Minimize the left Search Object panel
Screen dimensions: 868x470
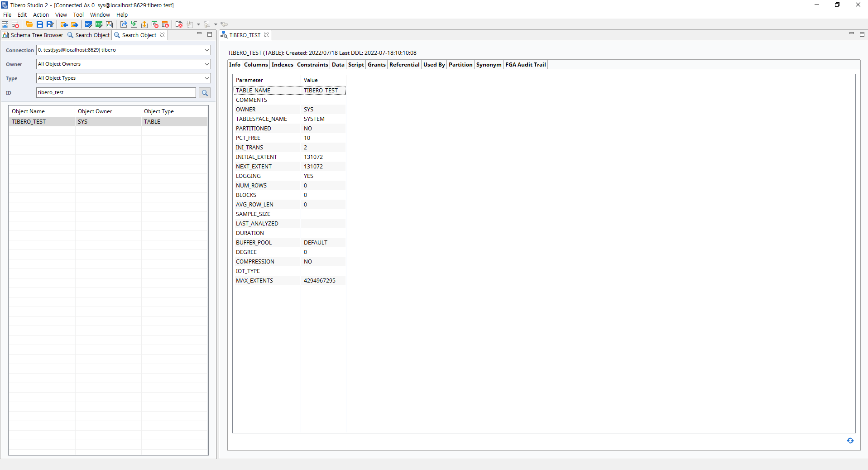[199, 34]
